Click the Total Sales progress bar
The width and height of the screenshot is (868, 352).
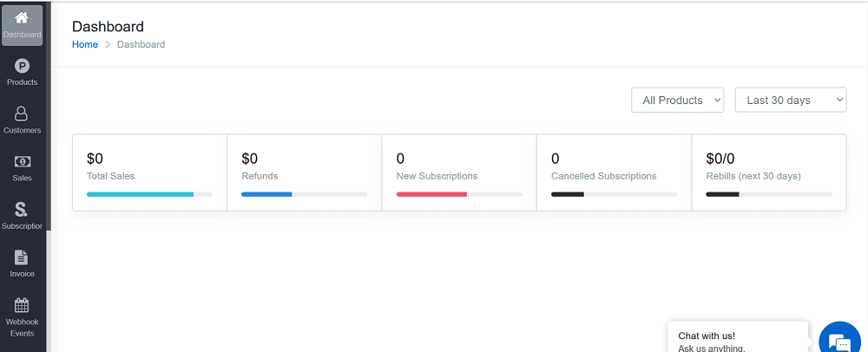click(x=149, y=194)
